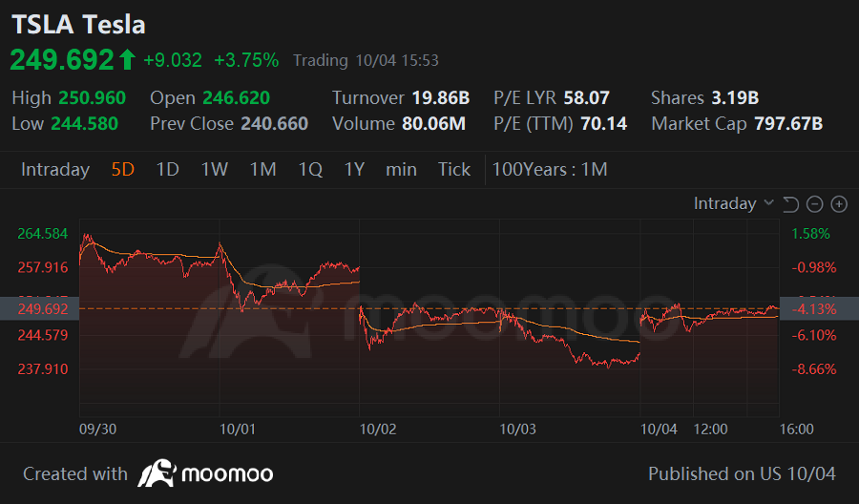Click the 244.579 price axis label
This screenshot has height=504, width=859.
click(x=43, y=335)
